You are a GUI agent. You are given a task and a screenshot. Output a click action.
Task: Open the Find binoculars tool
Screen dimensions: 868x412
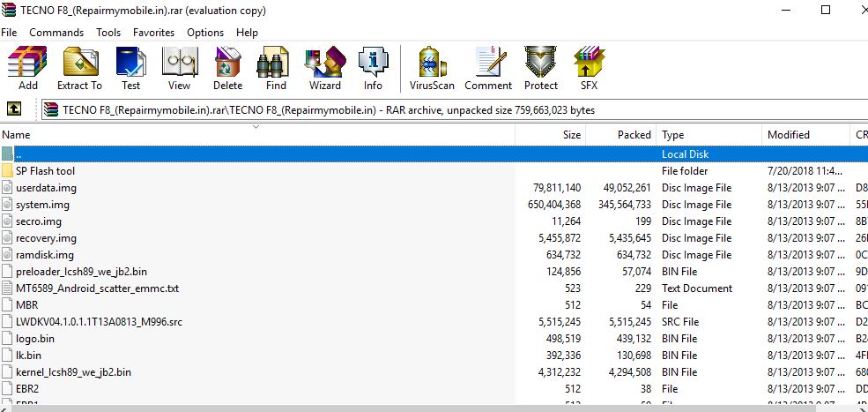point(276,69)
